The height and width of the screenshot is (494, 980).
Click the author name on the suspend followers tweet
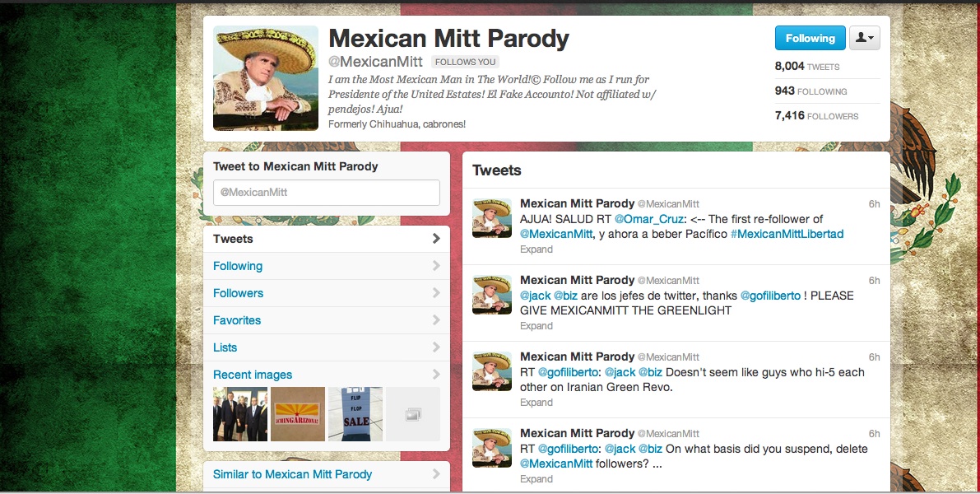[x=577, y=433]
